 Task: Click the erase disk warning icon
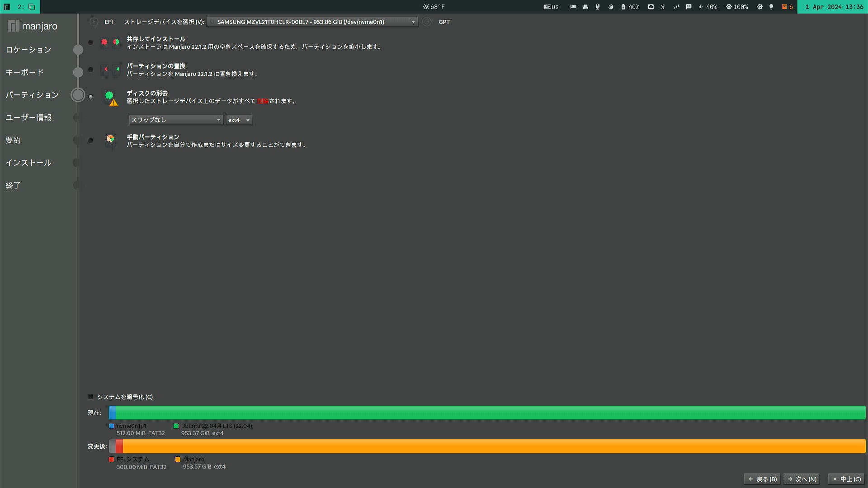(x=111, y=99)
